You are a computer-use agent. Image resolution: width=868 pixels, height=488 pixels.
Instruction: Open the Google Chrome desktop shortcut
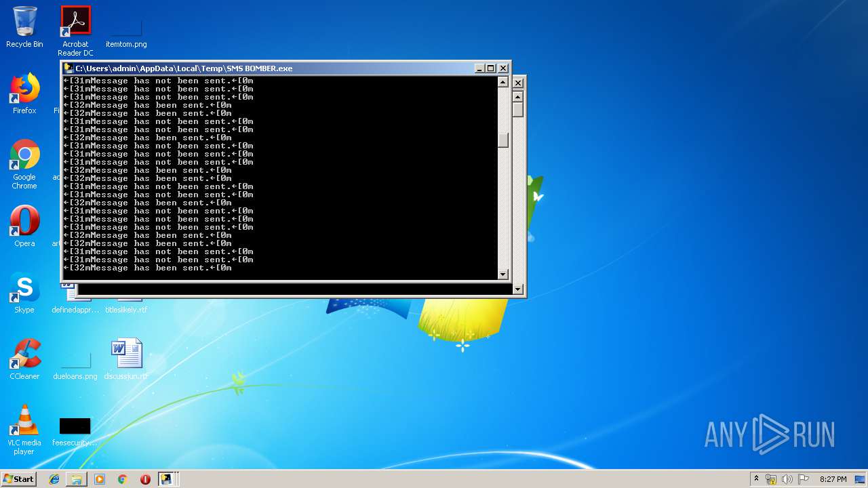(24, 165)
